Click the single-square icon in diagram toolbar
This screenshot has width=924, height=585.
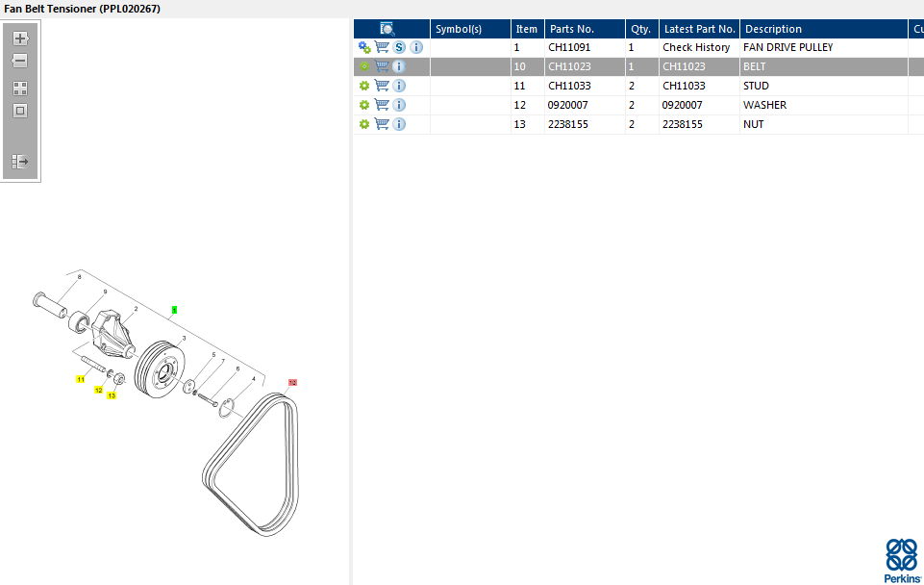pyautogui.click(x=20, y=111)
